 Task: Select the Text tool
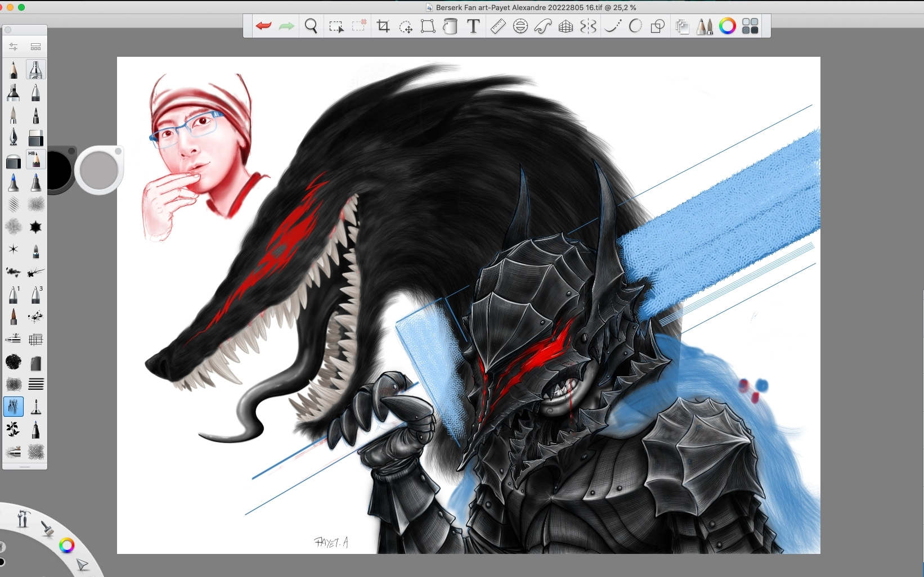474,26
